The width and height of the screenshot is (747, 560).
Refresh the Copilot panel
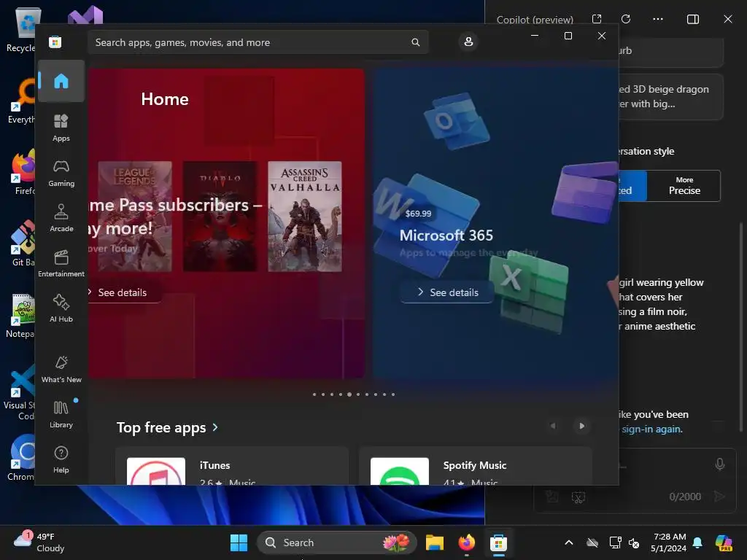click(x=626, y=19)
